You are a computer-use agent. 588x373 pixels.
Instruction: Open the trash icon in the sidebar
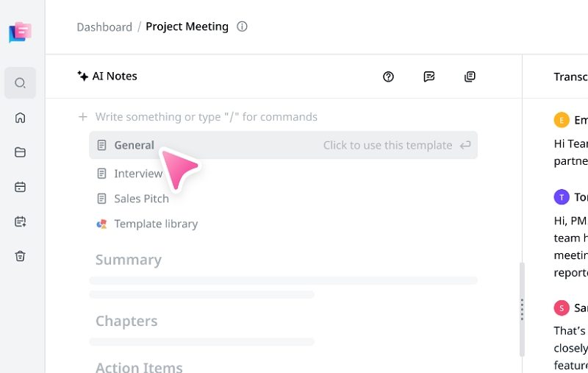21,256
